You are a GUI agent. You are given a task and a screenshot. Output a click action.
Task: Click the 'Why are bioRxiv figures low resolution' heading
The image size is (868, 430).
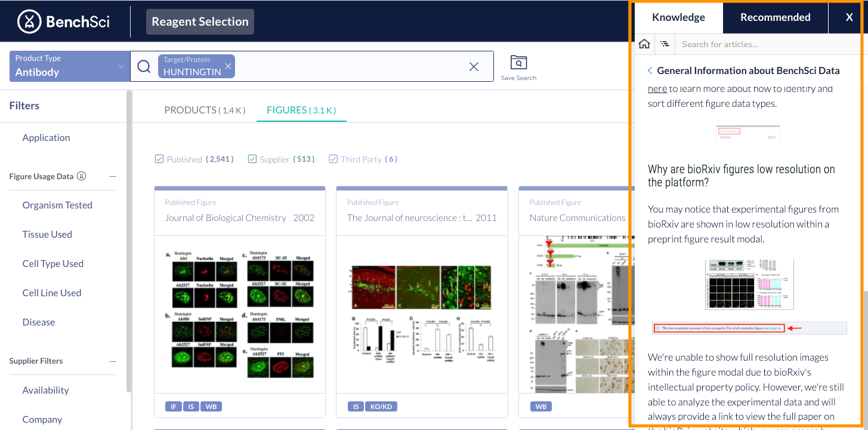click(742, 176)
